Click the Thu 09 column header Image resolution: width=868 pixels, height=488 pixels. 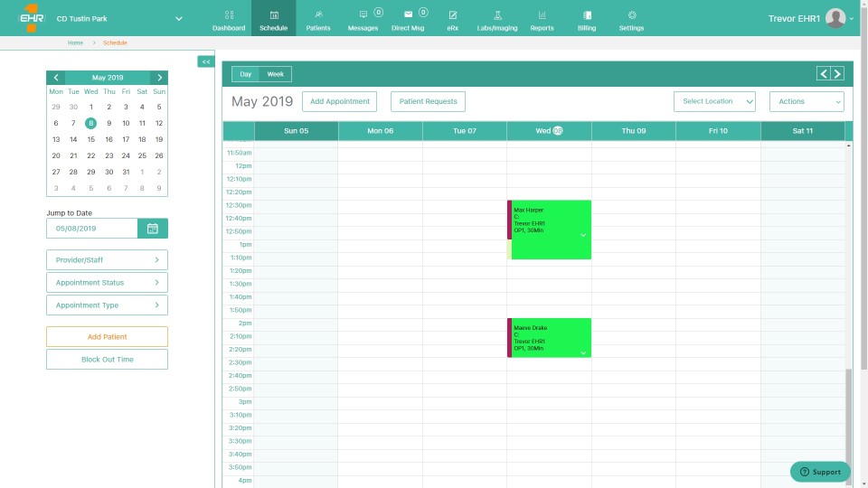[634, 131]
